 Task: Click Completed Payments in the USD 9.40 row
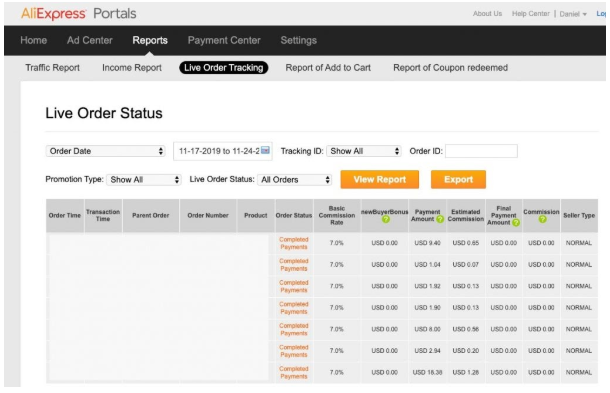pos(294,243)
